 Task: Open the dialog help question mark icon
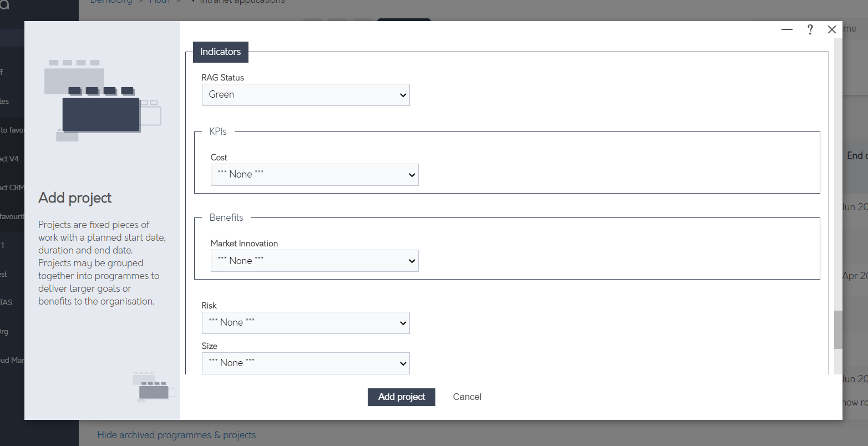pos(810,29)
